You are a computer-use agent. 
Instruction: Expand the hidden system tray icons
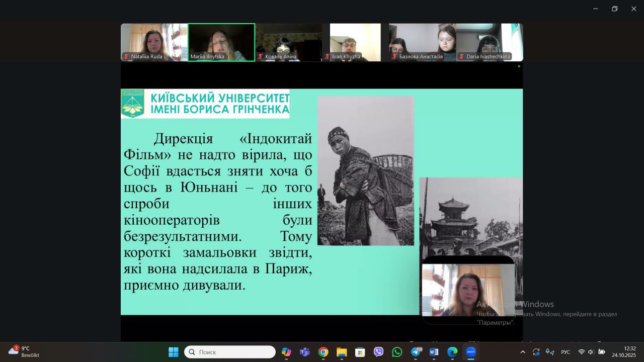(x=523, y=352)
